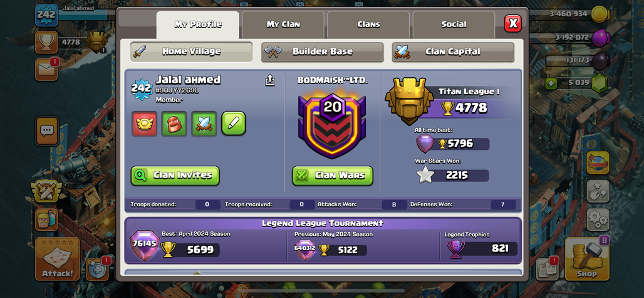Click the settings gear icon
644x298 pixels.
(598, 220)
